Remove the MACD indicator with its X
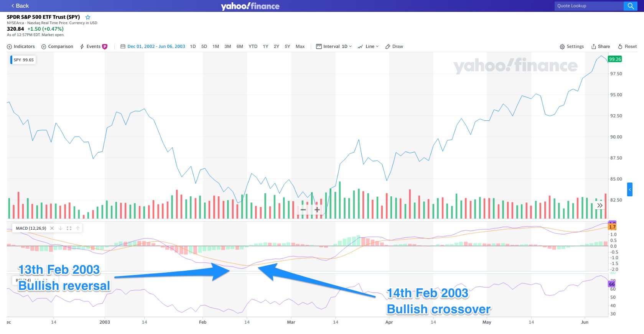 52,228
